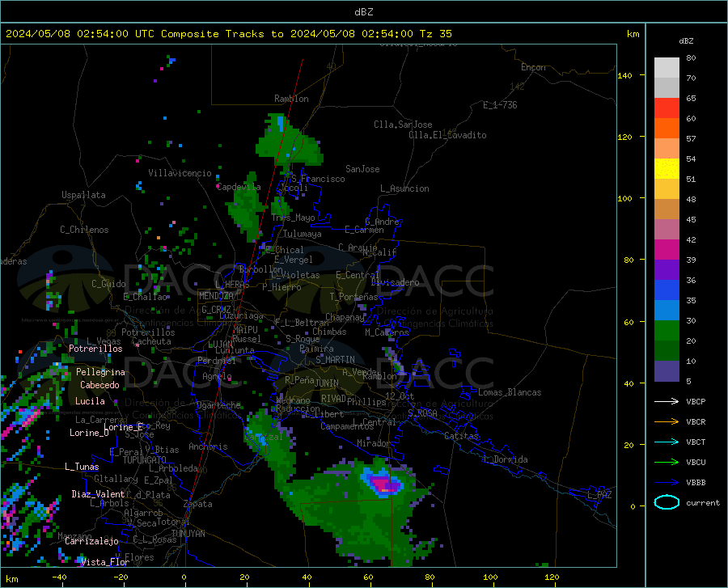
Task: Pick the bright green swatch below the 30 label
Action: point(667,331)
